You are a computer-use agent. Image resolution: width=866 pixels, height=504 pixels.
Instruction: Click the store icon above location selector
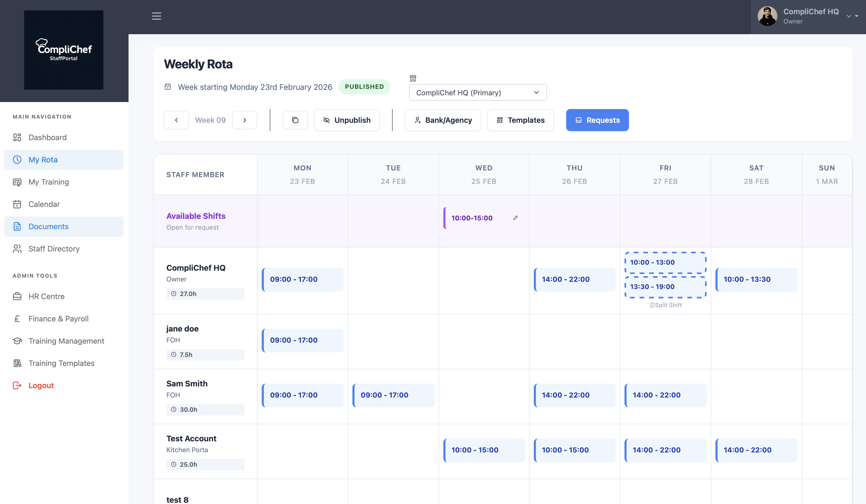coord(413,78)
